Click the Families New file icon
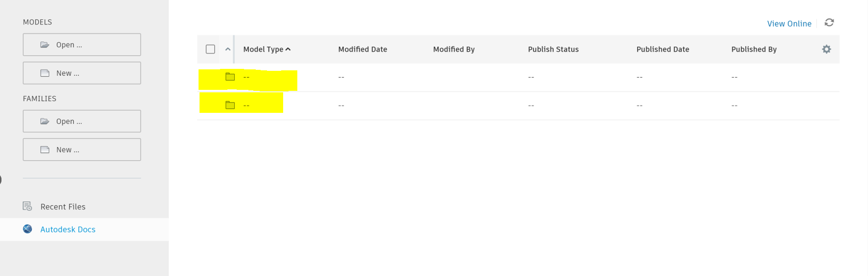 coord(45,149)
